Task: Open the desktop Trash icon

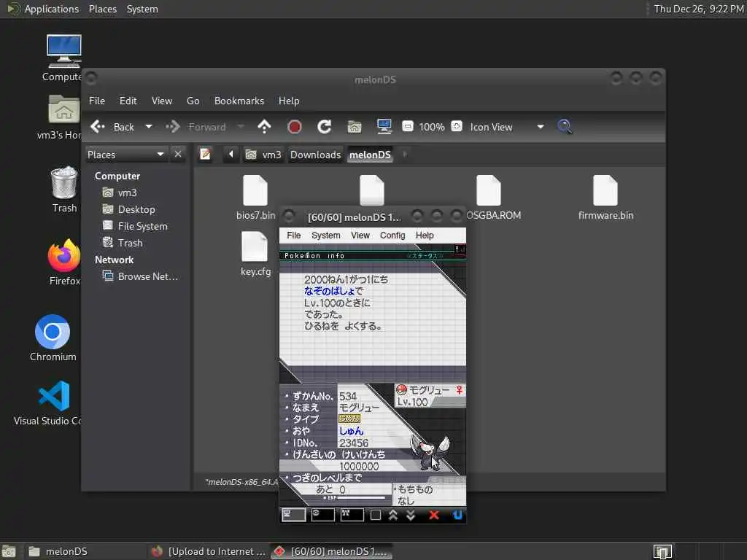Action: coord(64,189)
